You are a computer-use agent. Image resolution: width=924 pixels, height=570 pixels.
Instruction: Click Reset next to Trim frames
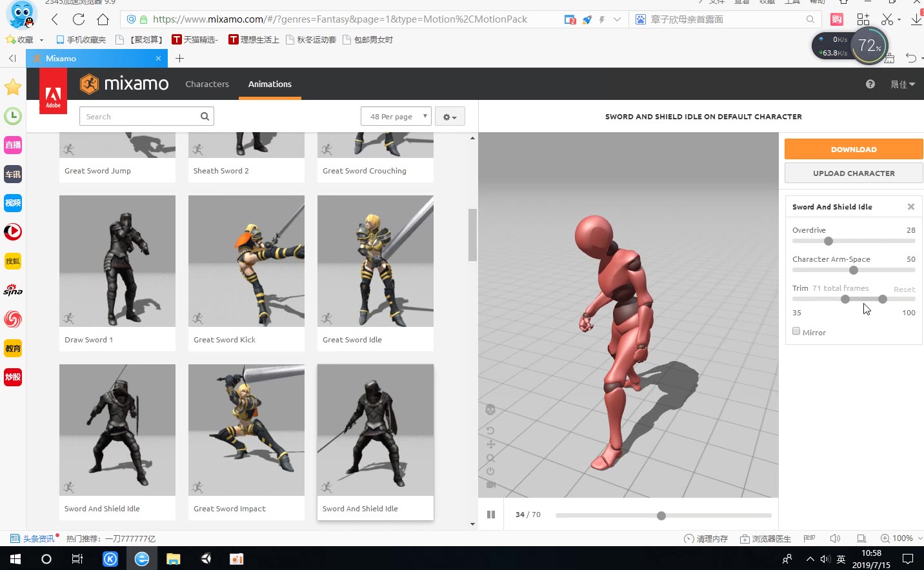pyautogui.click(x=904, y=289)
